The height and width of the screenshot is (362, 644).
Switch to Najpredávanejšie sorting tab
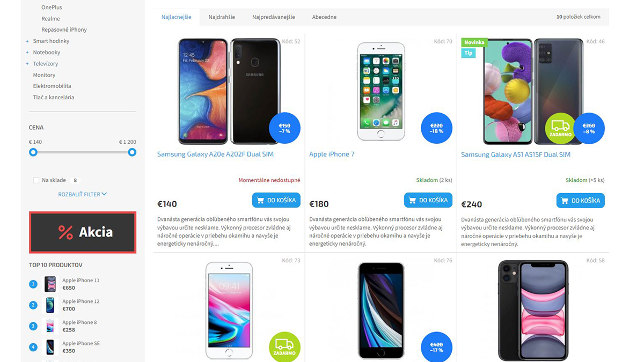[x=274, y=17]
